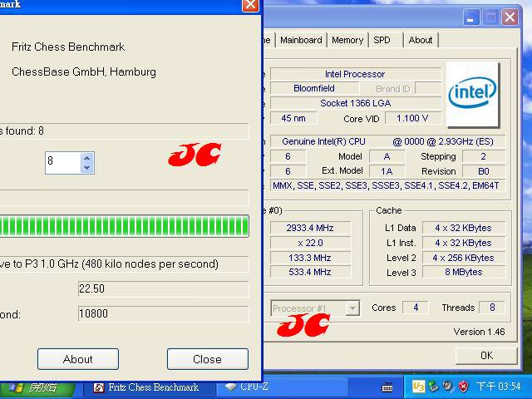Click the multiplier value x 22.0
Screen dimensions: 532x399
(x=310, y=243)
